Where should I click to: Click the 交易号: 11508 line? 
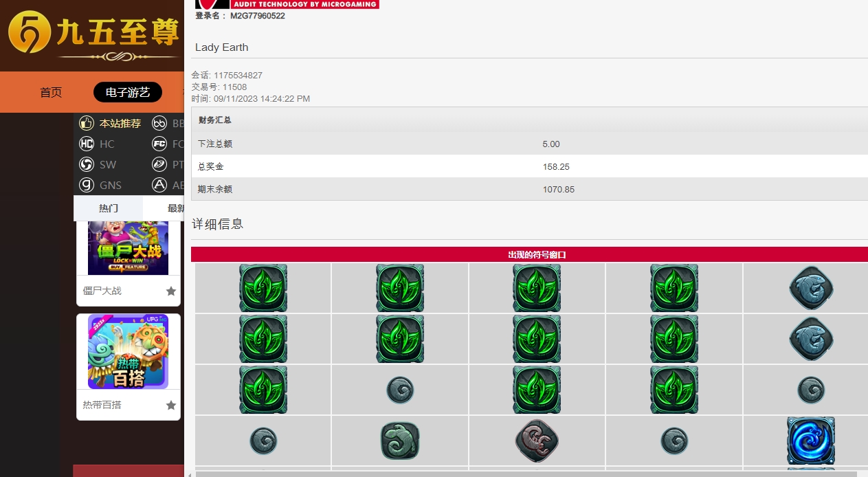pos(219,87)
